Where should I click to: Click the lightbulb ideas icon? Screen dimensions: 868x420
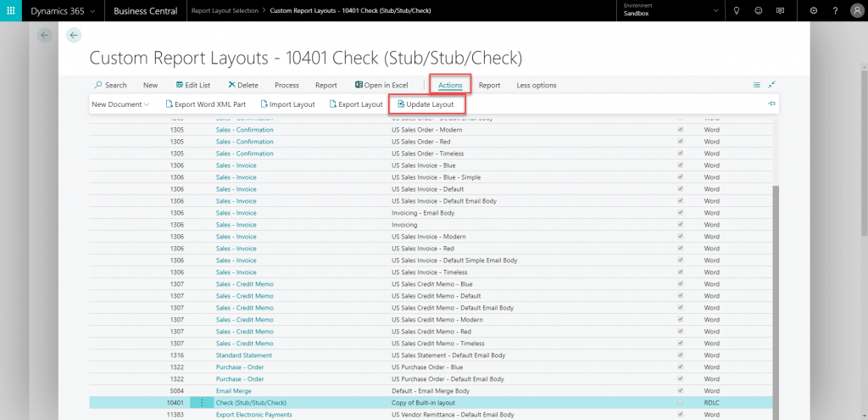pos(737,11)
